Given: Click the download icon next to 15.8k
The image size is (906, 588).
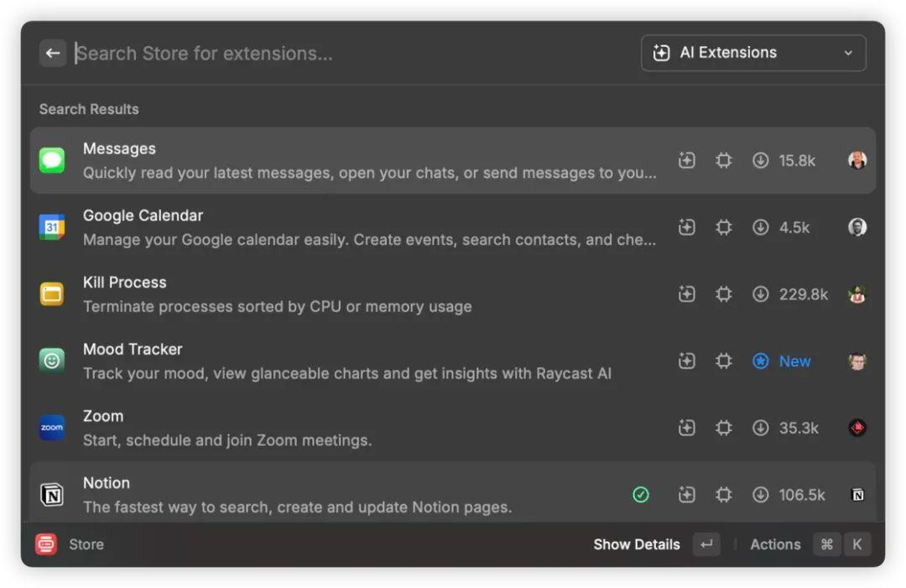Looking at the screenshot, I should click(760, 160).
